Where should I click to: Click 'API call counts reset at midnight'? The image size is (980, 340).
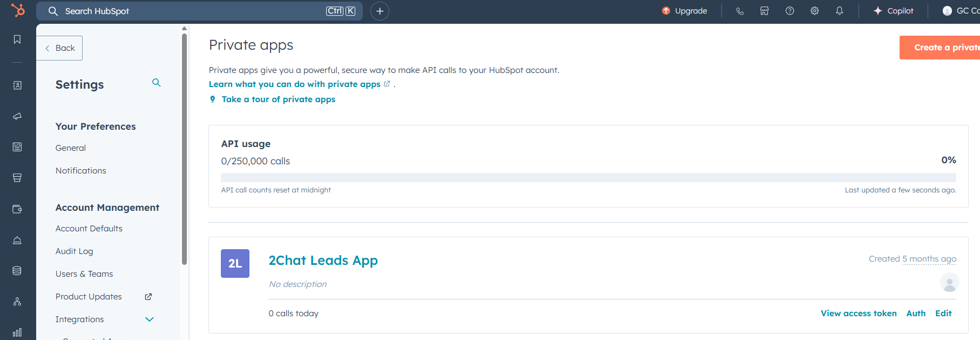(x=276, y=190)
